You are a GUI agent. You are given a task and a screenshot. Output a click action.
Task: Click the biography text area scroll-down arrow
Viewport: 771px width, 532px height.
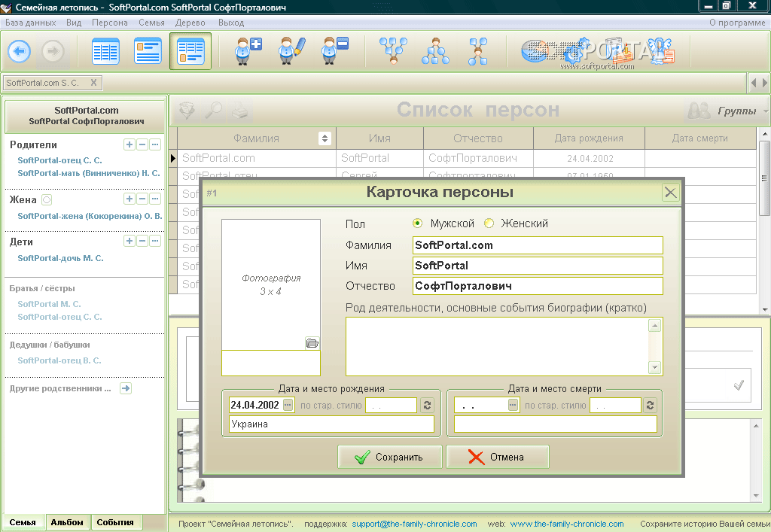(x=654, y=367)
